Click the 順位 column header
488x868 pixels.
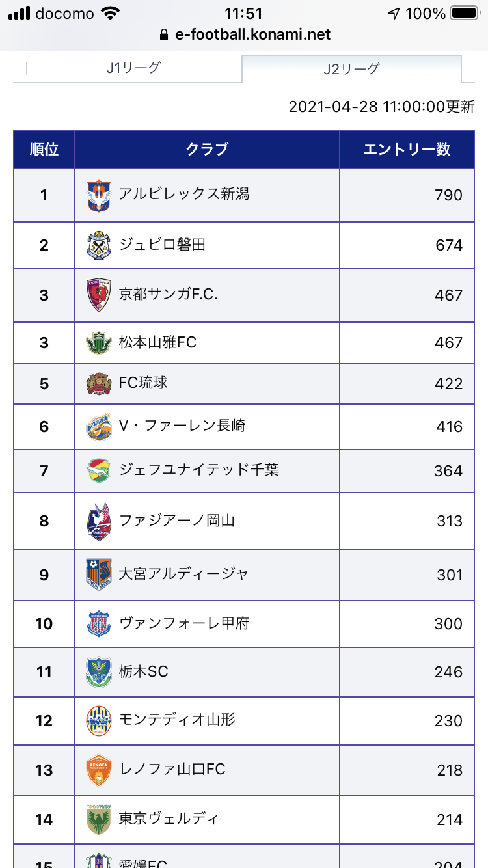[x=44, y=150]
